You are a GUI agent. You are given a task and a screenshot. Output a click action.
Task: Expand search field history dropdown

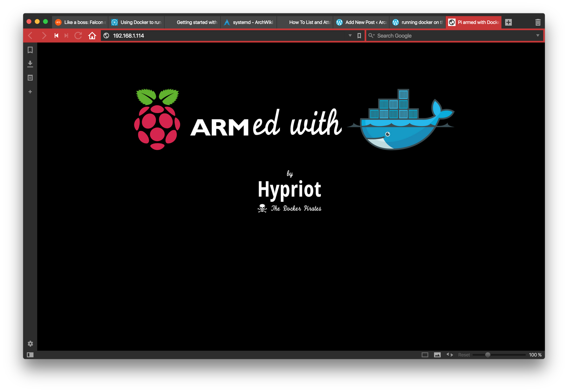coord(538,36)
